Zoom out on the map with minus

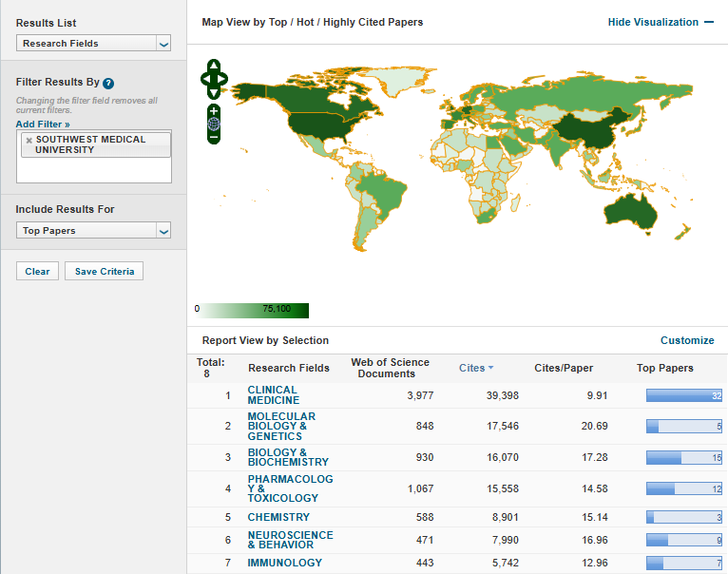[x=214, y=137]
